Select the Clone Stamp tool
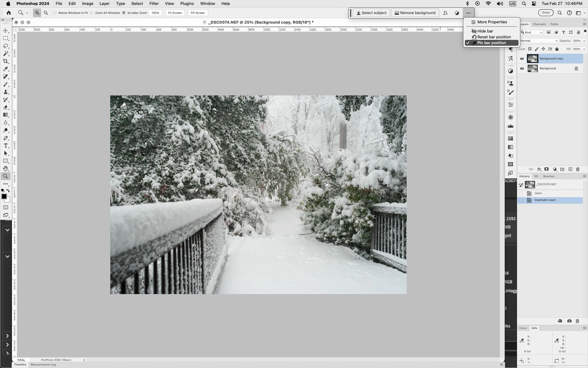The width and height of the screenshot is (588, 368). click(6, 92)
